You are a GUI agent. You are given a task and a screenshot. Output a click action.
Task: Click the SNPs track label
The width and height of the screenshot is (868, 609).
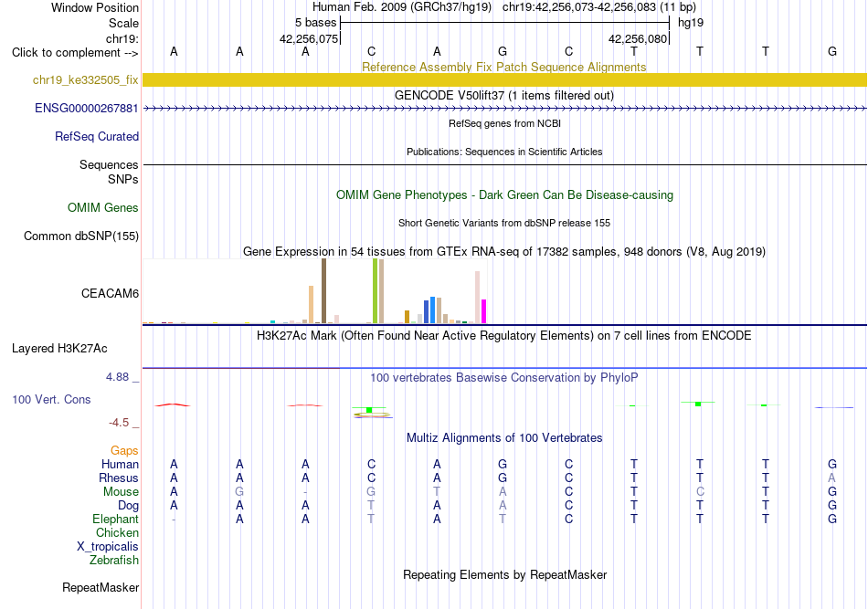(123, 179)
